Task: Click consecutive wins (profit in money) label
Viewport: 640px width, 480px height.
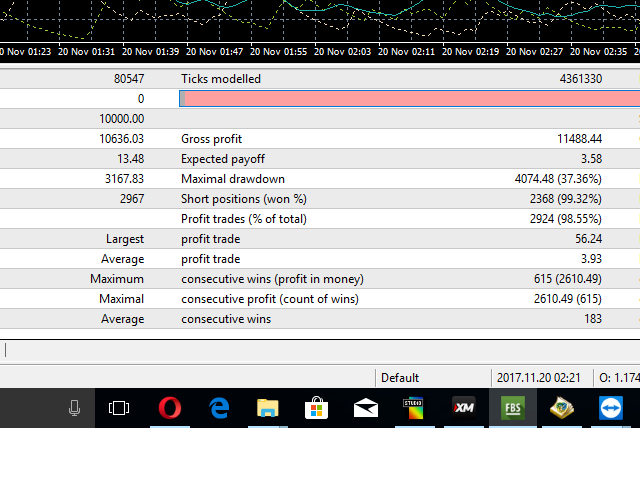Action: click(272, 279)
